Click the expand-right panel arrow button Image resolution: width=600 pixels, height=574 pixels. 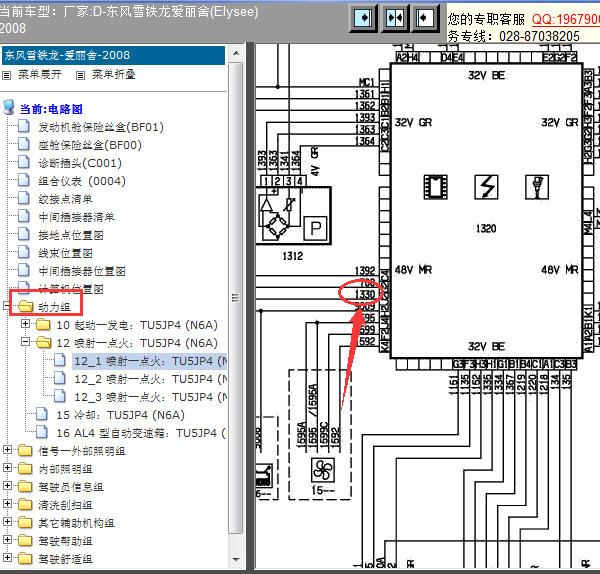(x=363, y=18)
